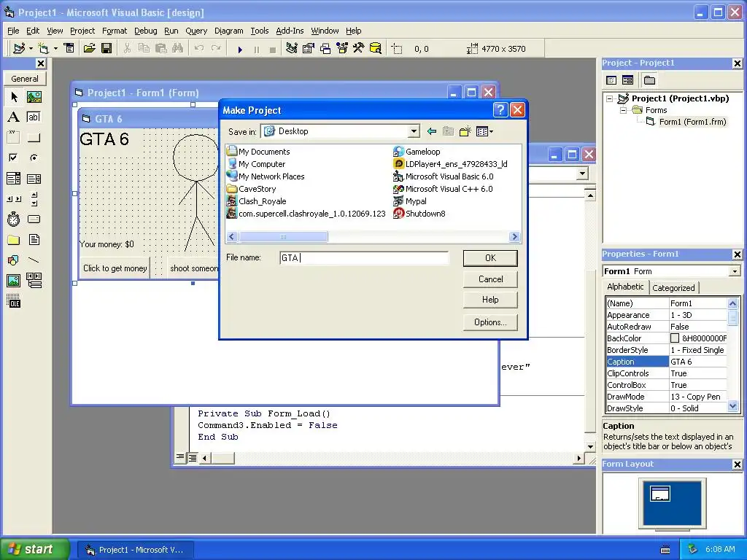Select the CheckBox control in the toolbox
The image size is (747, 560).
pyautogui.click(x=13, y=157)
